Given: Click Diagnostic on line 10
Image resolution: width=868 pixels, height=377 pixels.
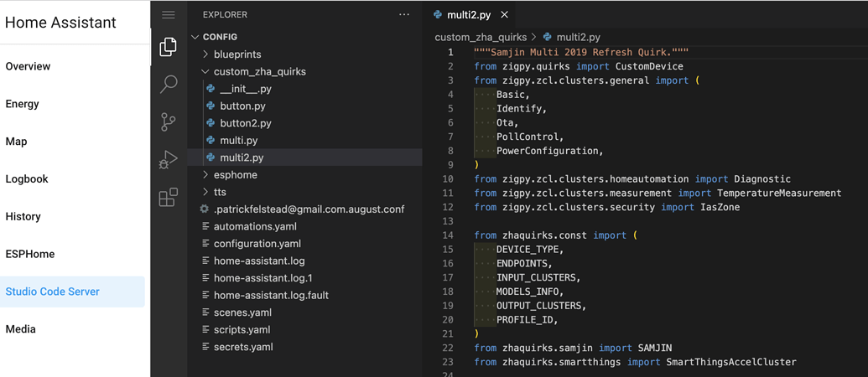Looking at the screenshot, I should pos(762,178).
